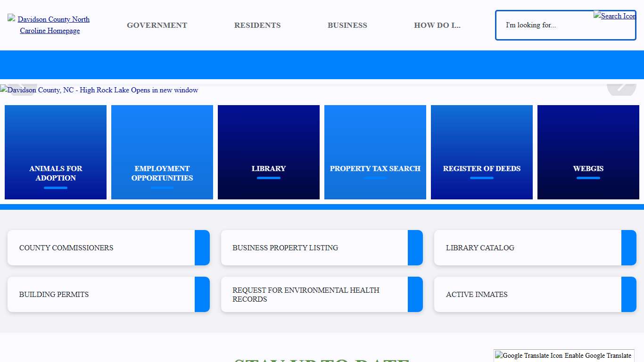This screenshot has height=362, width=644.
Task: Expand the Government menu
Action: [157, 25]
